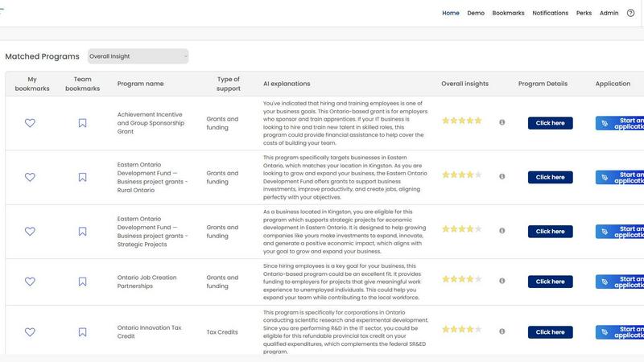Add Ontario Innovation Tax Credit to team bookmarks
The image size is (644, 362).
[82, 331]
